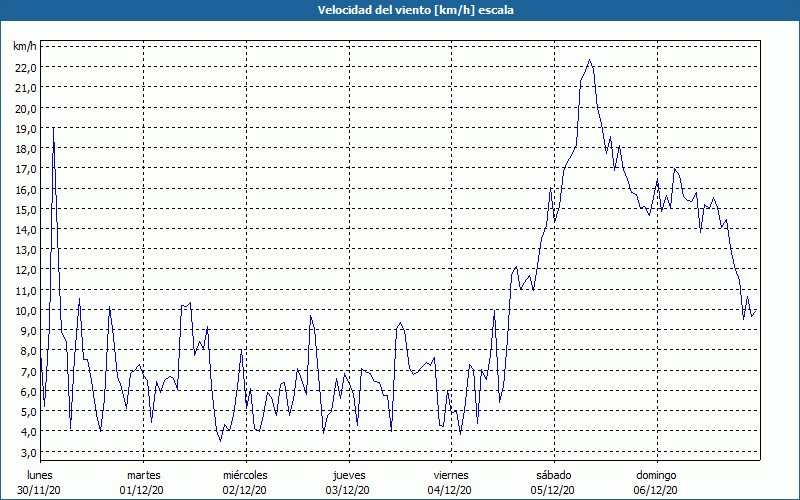Click the date 04/12/20
This screenshot has width=800, height=500.
[450, 490]
